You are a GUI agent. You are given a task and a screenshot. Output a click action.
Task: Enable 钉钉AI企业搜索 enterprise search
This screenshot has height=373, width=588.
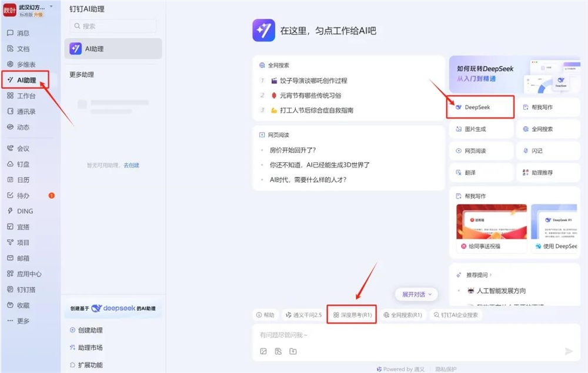pos(457,315)
